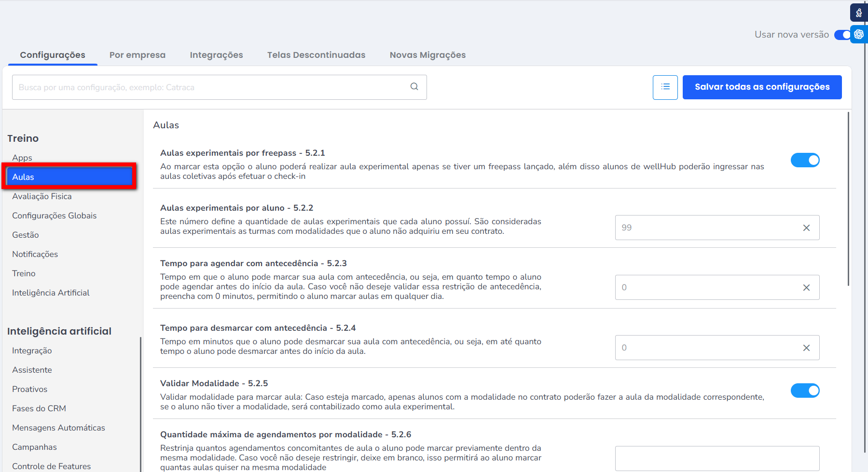Switch to the Por empresa tab

tap(138, 55)
